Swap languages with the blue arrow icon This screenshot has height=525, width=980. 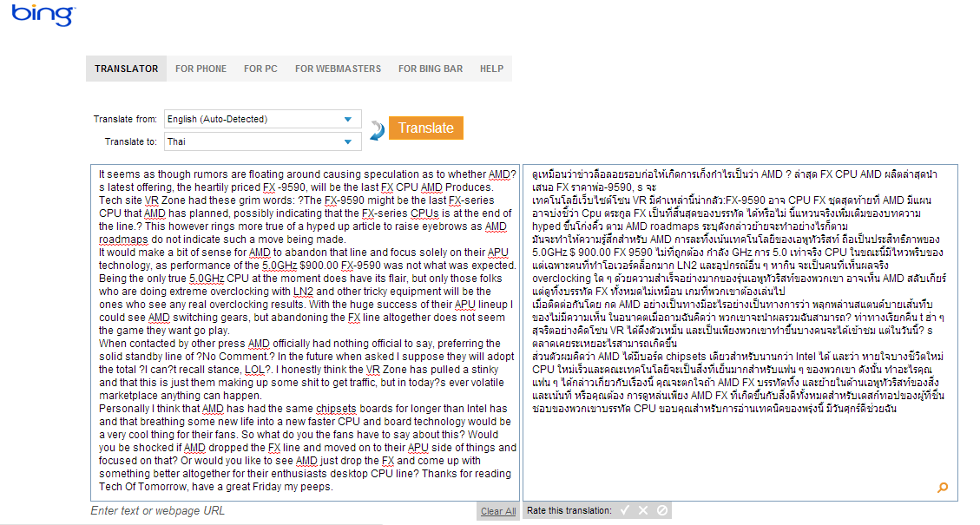tap(377, 130)
